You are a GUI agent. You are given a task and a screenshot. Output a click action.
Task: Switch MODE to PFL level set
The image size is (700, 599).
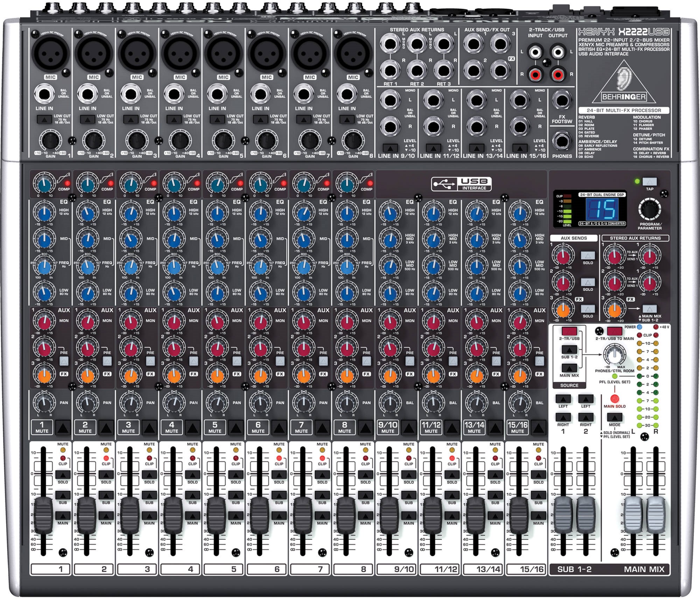pyautogui.click(x=615, y=417)
